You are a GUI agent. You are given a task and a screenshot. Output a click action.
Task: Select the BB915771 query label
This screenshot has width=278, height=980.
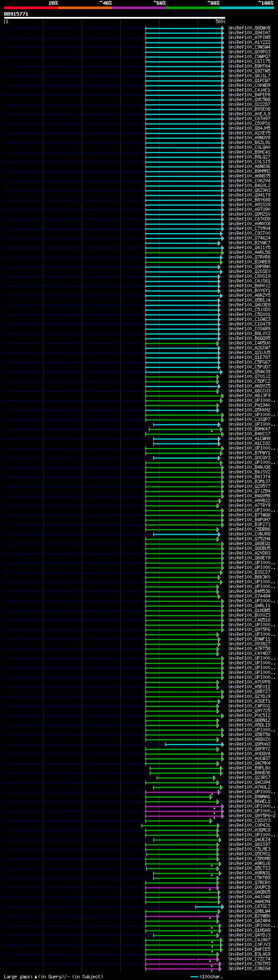17,14
